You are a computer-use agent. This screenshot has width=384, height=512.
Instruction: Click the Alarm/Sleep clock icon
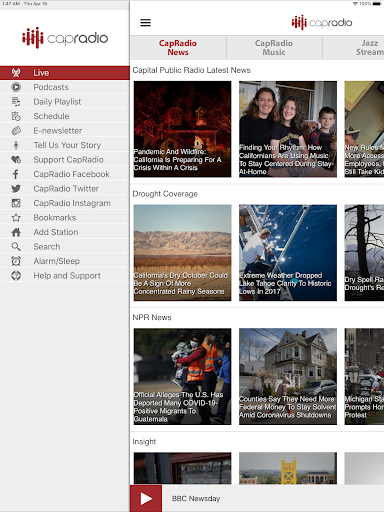(x=16, y=261)
